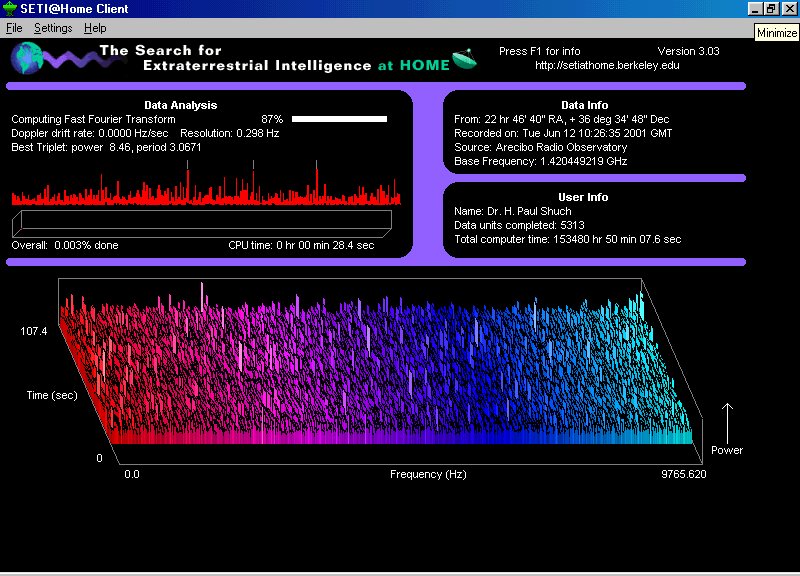
Task: Click the 'Frequency (Hz)' axis label
Action: [428, 474]
